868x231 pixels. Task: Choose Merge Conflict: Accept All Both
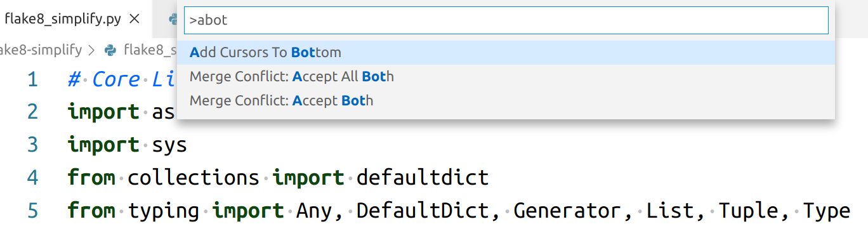506,77
